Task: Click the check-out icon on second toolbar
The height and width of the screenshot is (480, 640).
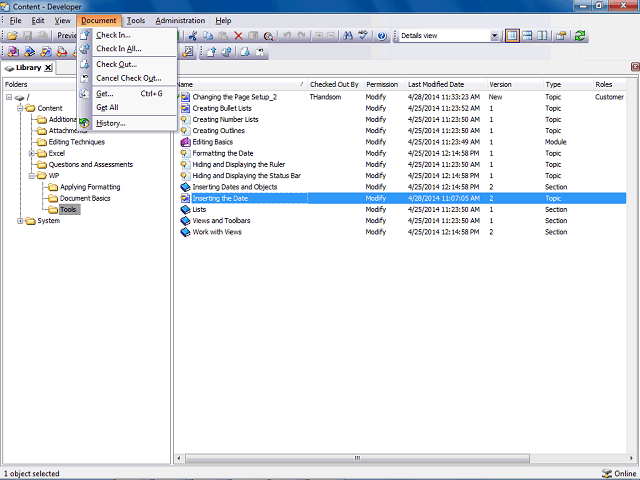Action: tap(245, 52)
